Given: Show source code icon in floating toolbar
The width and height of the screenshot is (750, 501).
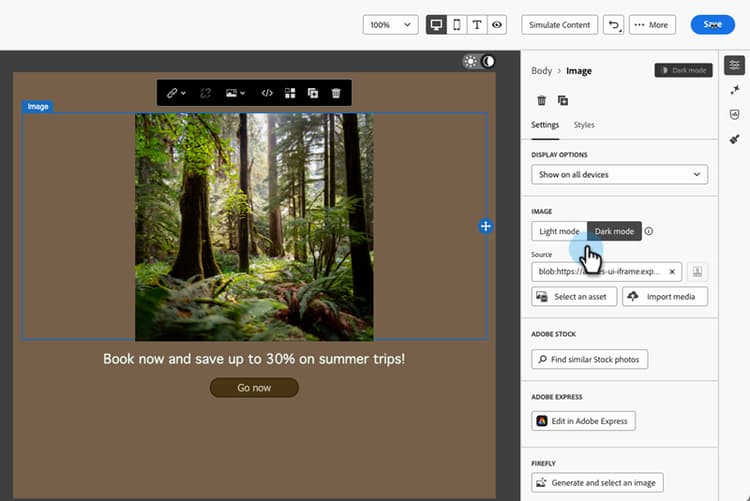Looking at the screenshot, I should [267, 93].
